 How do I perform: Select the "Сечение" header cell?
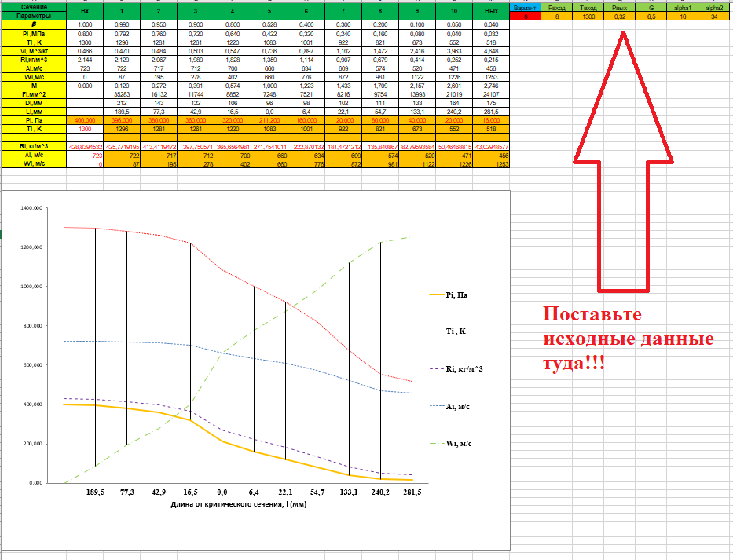click(34, 8)
